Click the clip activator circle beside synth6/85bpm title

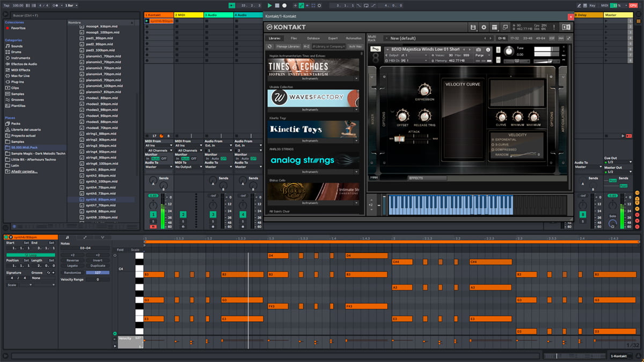click(6, 237)
